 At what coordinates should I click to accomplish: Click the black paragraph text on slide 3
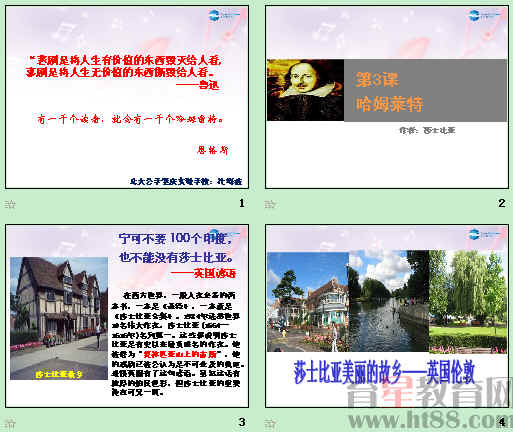tap(178, 344)
